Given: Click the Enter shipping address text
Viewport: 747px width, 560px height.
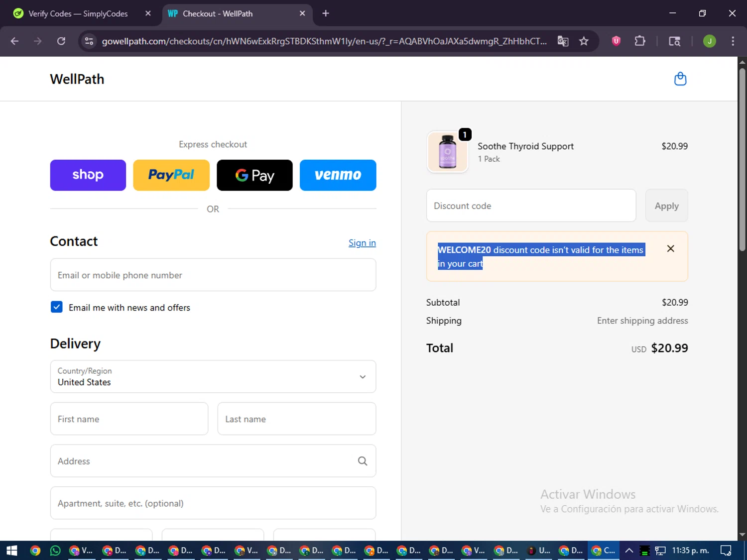Looking at the screenshot, I should pos(642,321).
